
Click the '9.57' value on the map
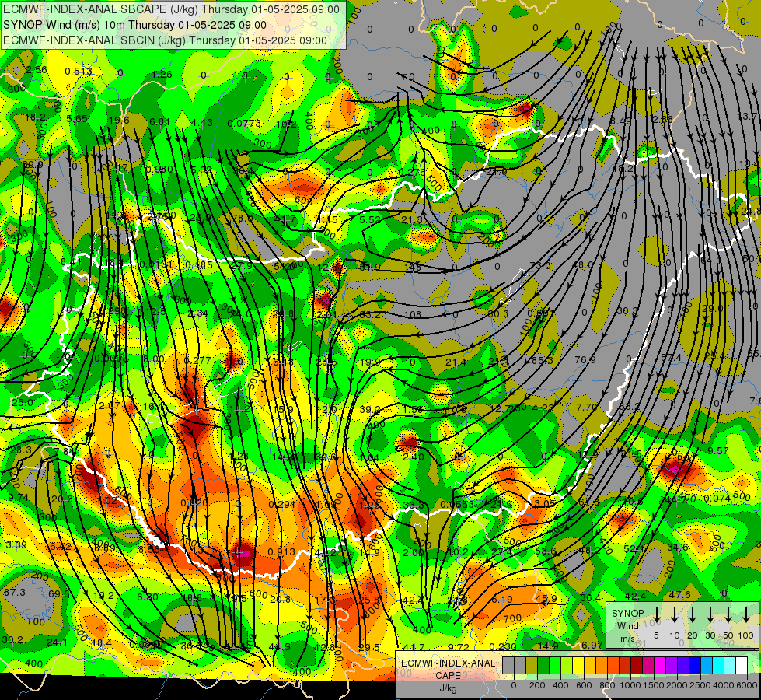(x=717, y=451)
